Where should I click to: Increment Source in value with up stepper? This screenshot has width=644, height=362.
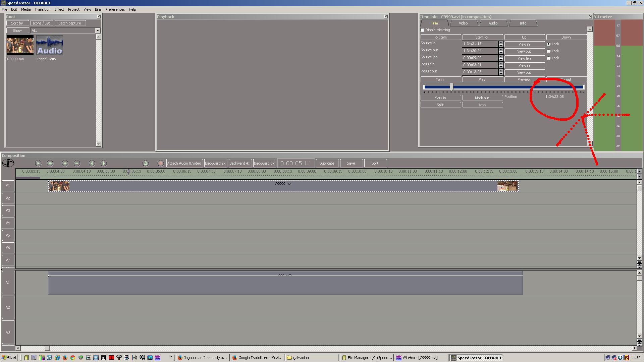tap(501, 42)
